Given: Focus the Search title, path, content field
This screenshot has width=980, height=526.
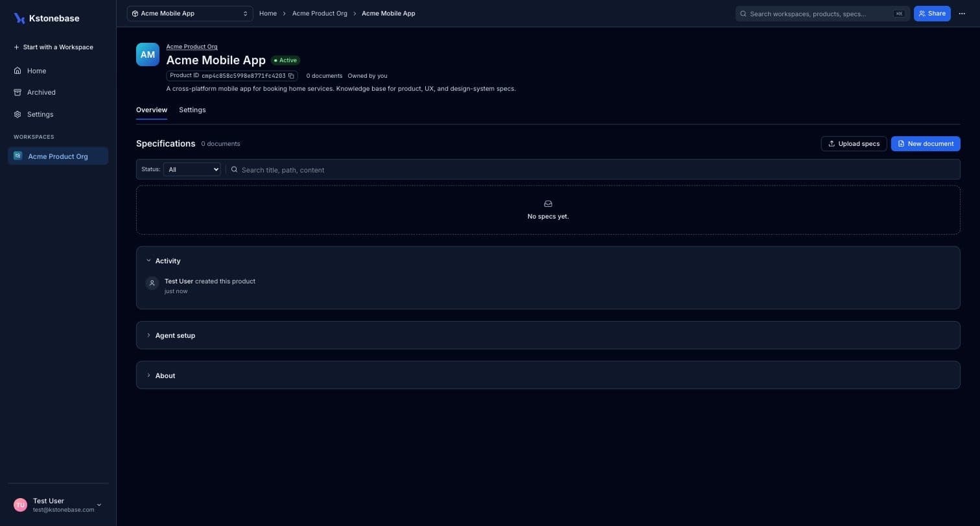Looking at the screenshot, I should pyautogui.click(x=594, y=169).
